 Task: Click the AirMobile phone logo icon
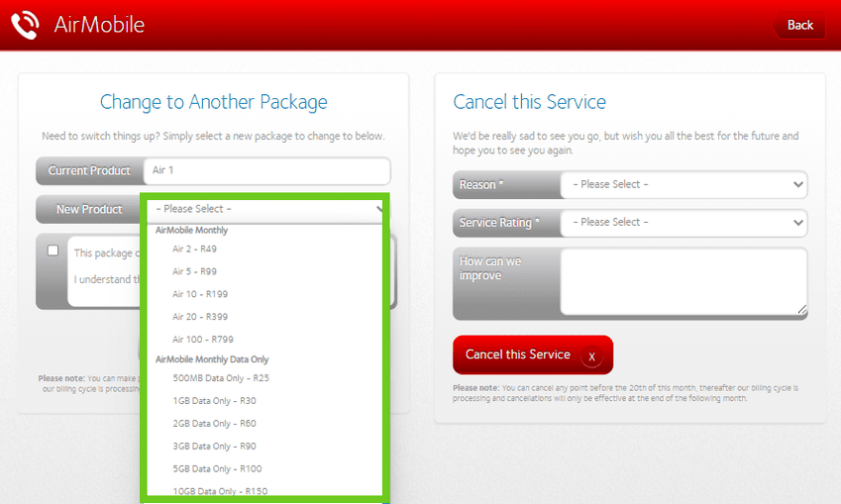tap(26, 25)
